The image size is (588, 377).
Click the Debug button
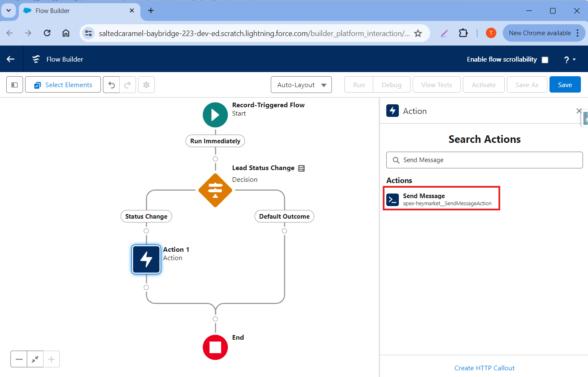tap(391, 85)
